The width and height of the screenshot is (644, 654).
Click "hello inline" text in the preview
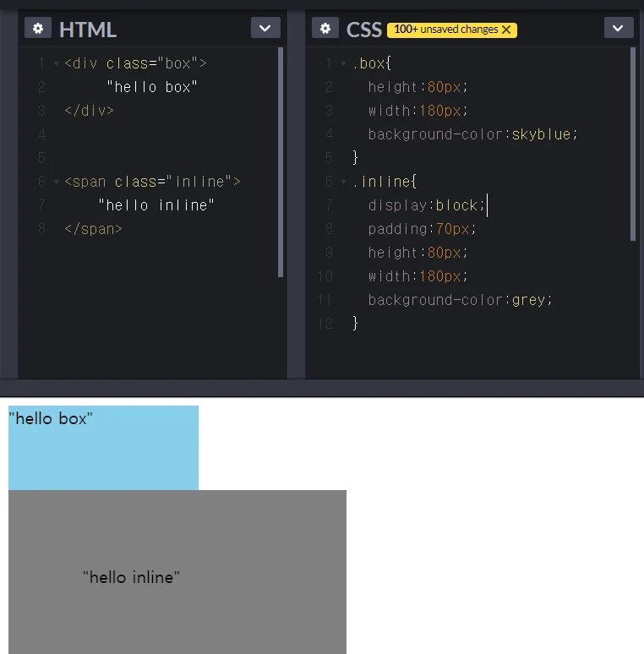(x=131, y=578)
